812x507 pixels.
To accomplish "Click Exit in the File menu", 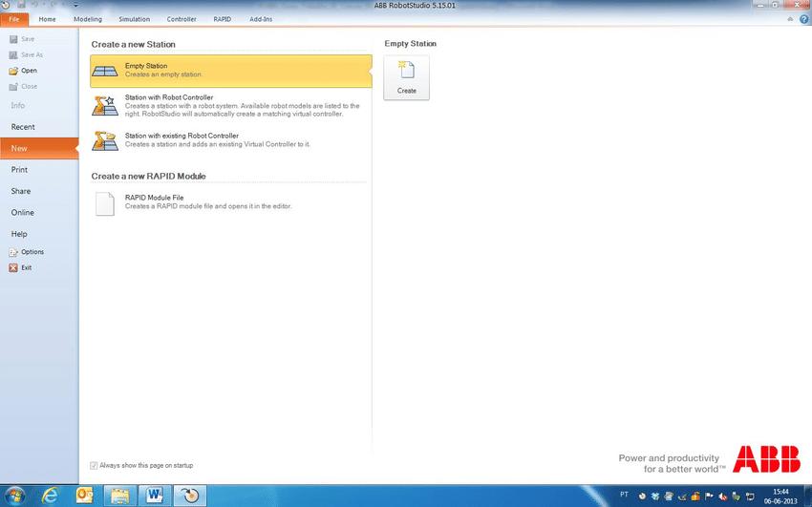I will [x=20, y=268].
